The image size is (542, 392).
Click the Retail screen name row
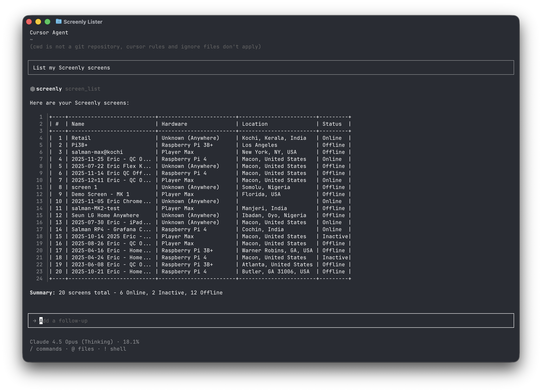81,138
